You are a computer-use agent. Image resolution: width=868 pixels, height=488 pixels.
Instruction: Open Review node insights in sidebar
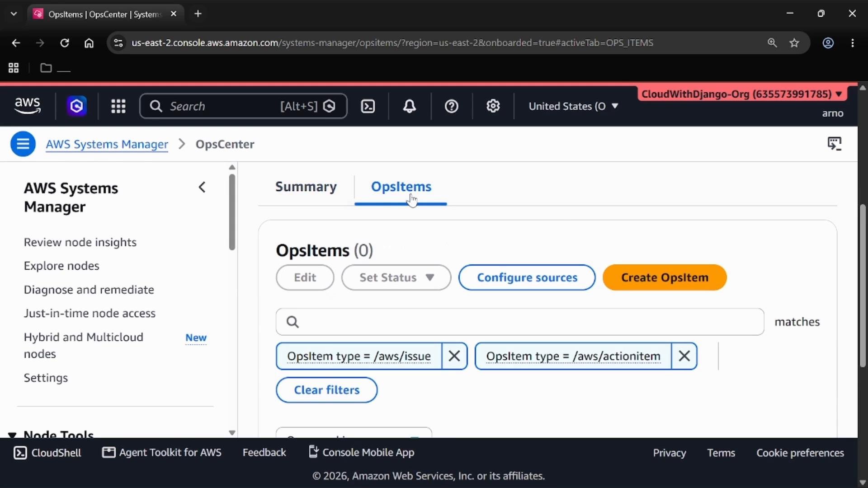[80, 242]
